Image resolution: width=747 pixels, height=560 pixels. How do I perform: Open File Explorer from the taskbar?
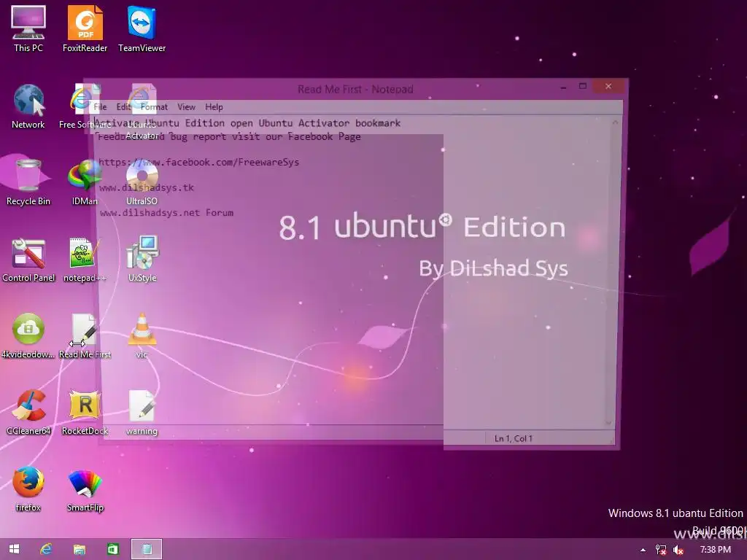(79, 549)
